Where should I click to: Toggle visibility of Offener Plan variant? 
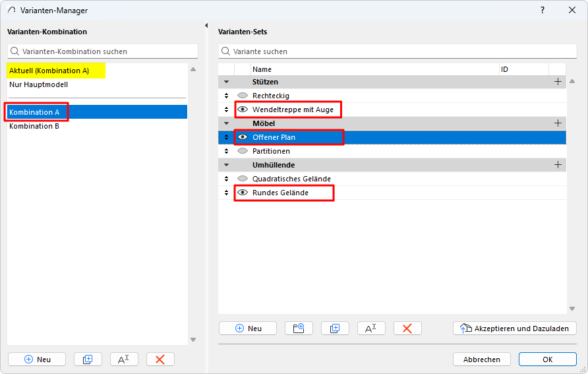point(243,137)
